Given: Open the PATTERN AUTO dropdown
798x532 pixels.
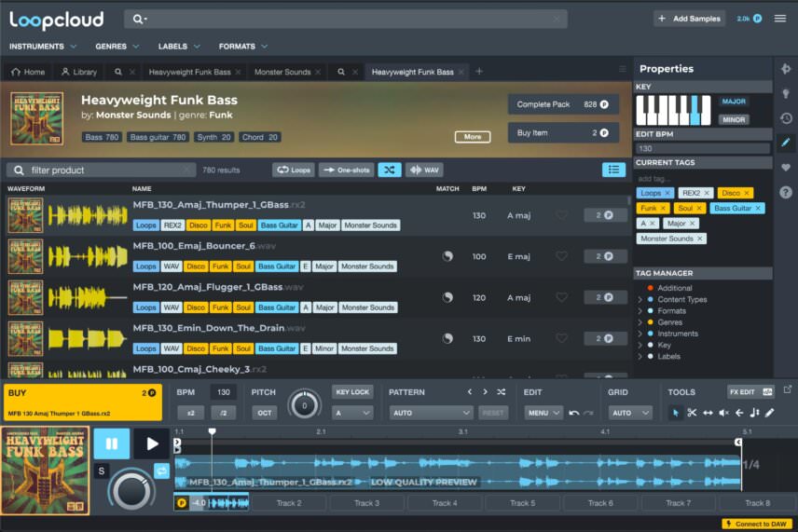Looking at the screenshot, I should coord(431,413).
